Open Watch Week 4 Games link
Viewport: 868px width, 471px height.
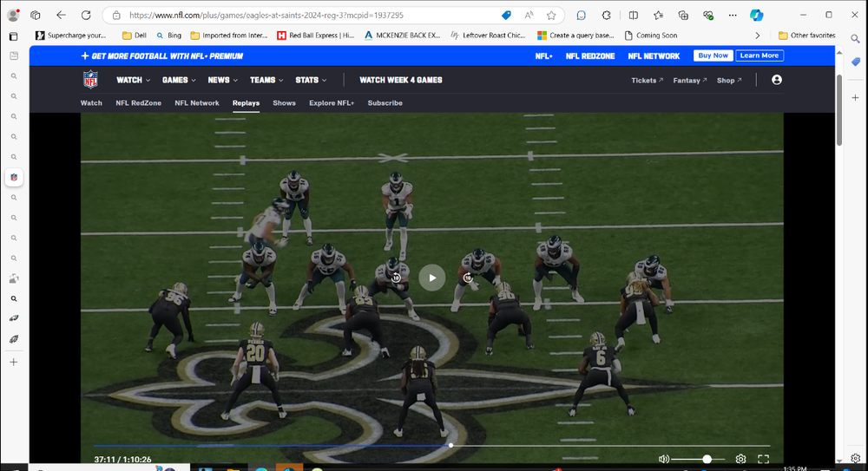point(401,80)
